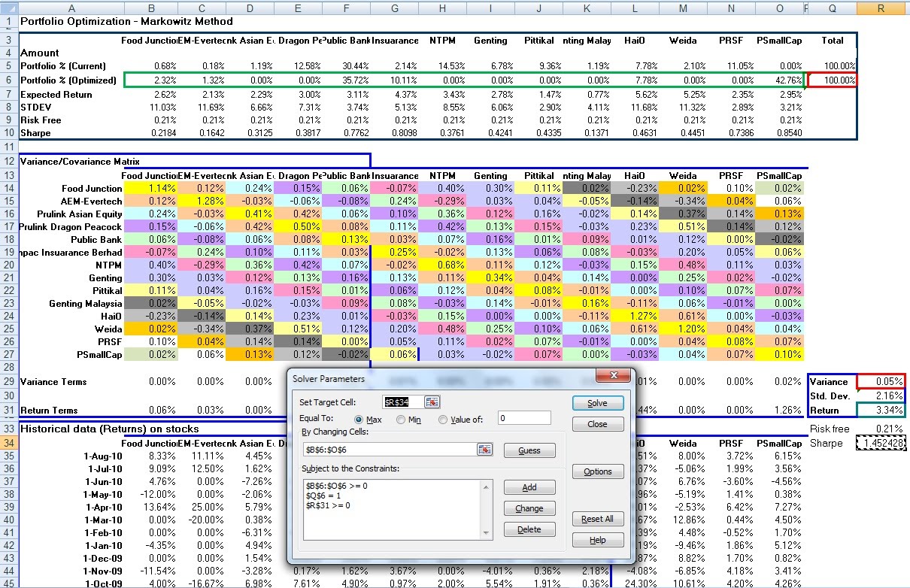Select the Max radio button
Screen dimensions: 910x588
[x=360, y=420]
